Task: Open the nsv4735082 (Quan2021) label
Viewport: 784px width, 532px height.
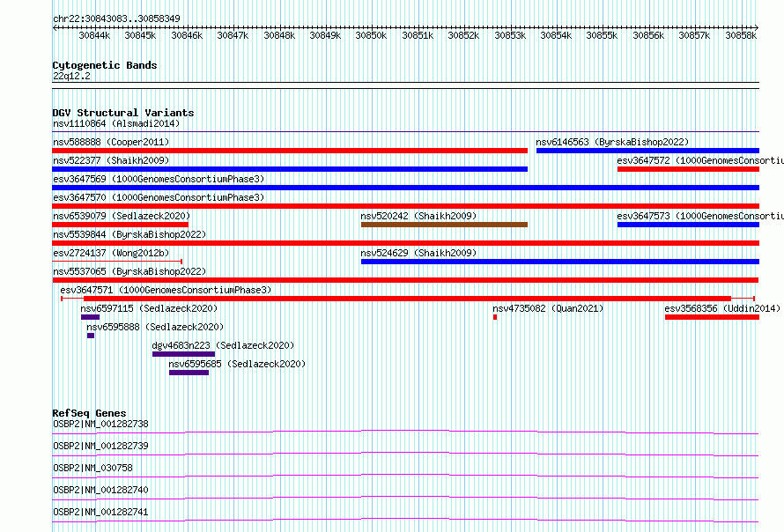Action: [x=548, y=308]
